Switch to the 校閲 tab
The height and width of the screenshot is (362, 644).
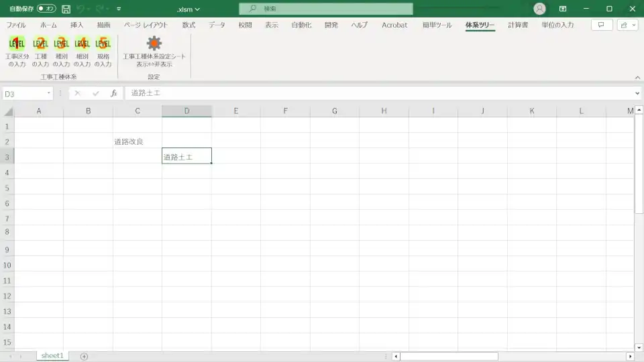click(245, 25)
